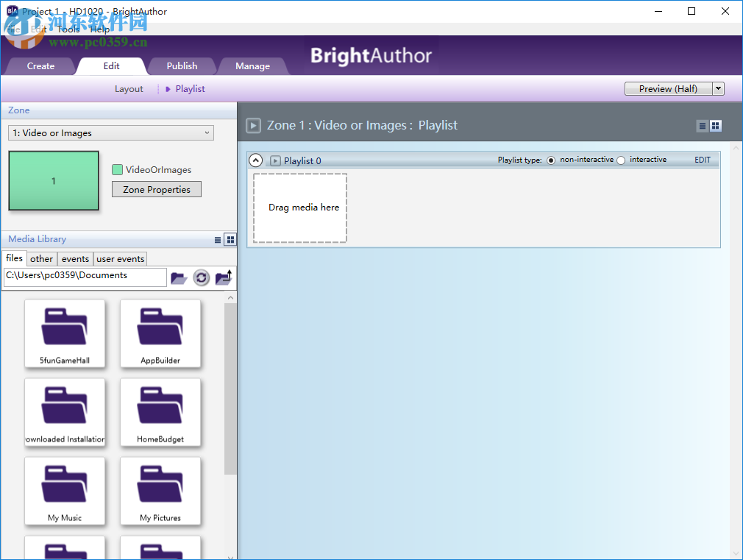Open the Preview (Half) button
Viewport: 743px width, 560px height.
(668, 88)
